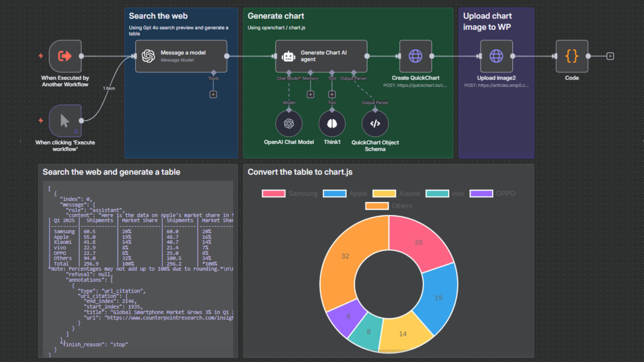Open the Generate Chart AI agent node

321,56
